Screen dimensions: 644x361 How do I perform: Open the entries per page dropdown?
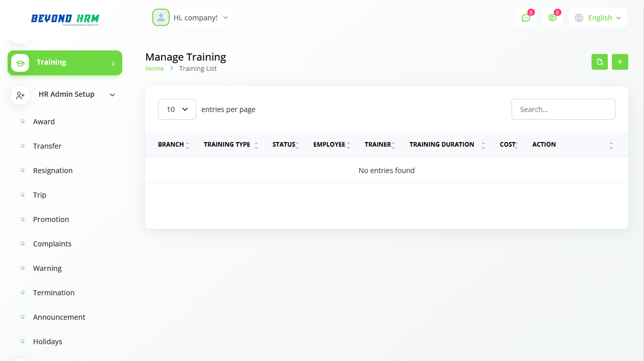pyautogui.click(x=177, y=109)
